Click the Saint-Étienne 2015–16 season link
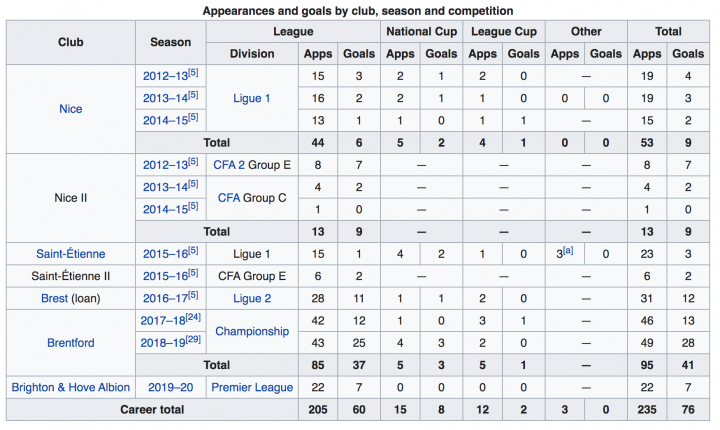Screen dimensions: 720x430 click(x=165, y=254)
